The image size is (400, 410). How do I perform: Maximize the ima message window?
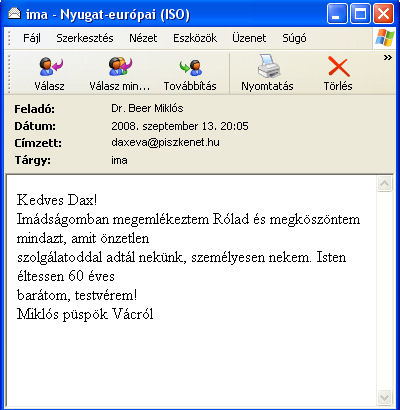[360, 14]
